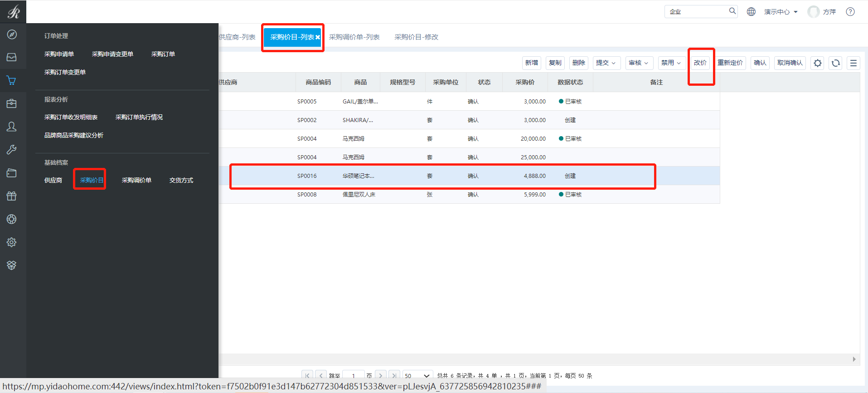Screen dimensions: 868x393
Task: Open the page size 50 dropdown
Action: tap(417, 376)
